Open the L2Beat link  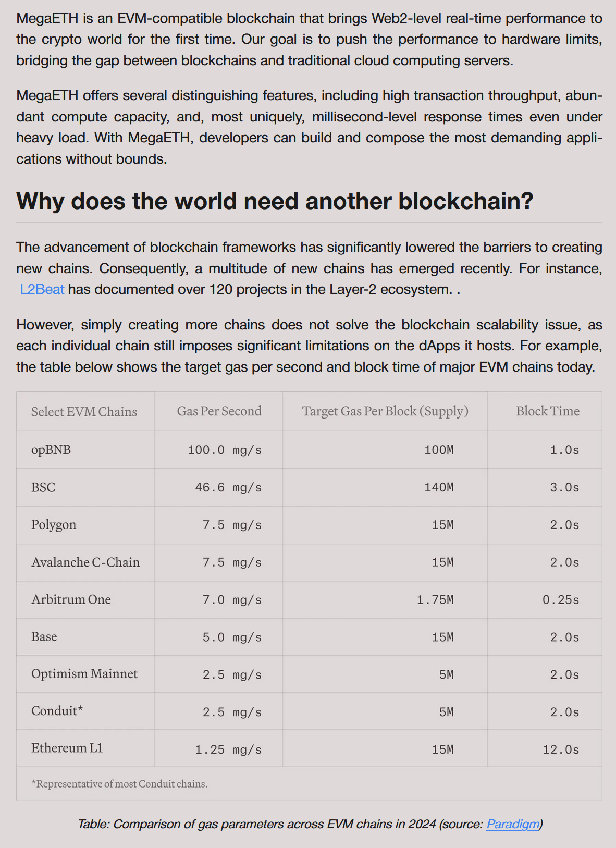(x=42, y=289)
